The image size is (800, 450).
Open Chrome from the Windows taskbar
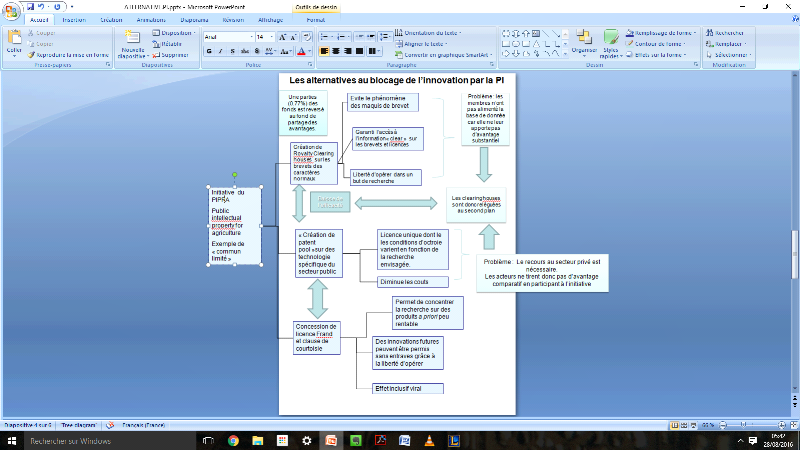tap(232, 440)
